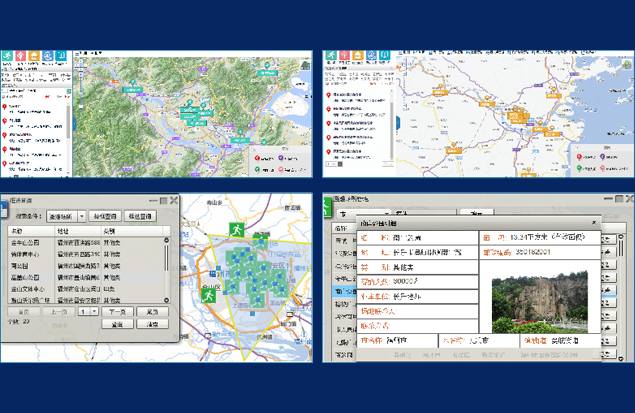Collapse side panel using blue handle on road map
Screen dimensions: 635x413
[398, 123]
